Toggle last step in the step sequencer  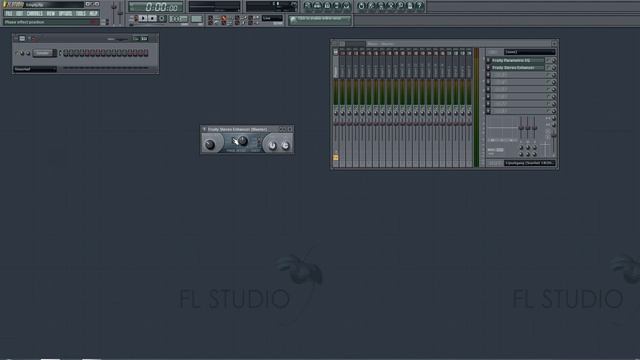[x=146, y=53]
